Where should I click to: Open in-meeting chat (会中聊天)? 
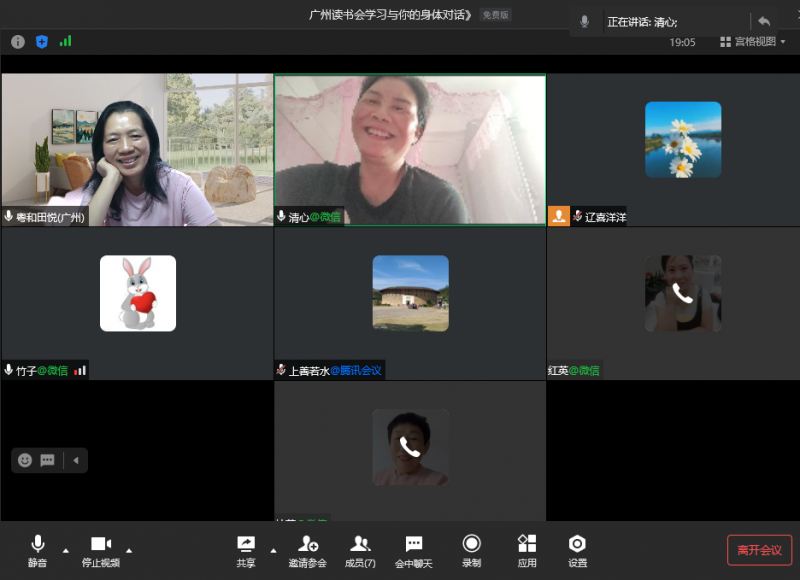tap(413, 549)
